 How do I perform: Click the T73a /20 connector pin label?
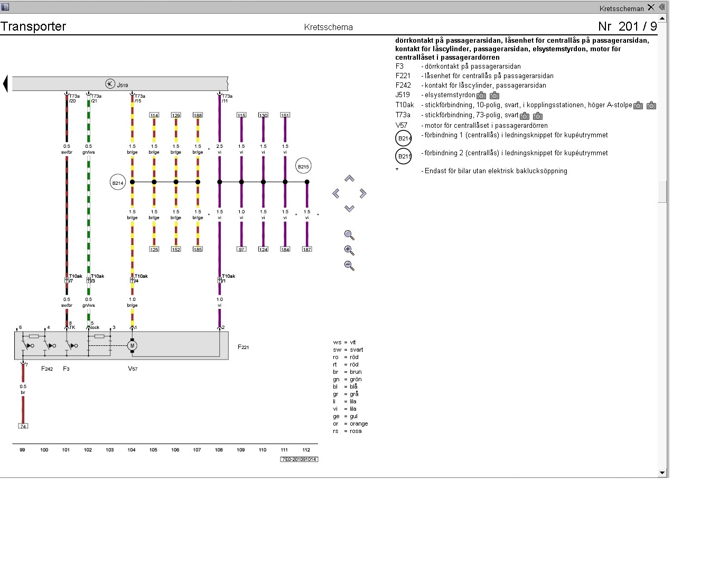tap(74, 98)
